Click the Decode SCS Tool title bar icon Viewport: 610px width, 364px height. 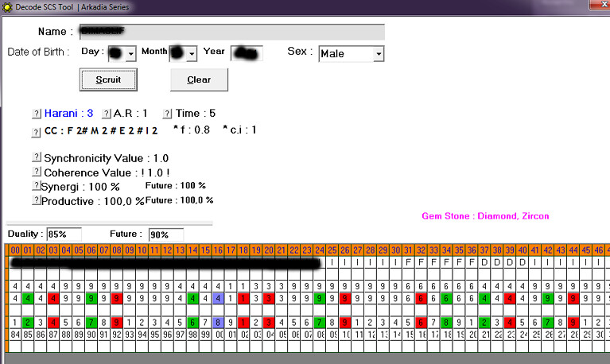click(7, 7)
